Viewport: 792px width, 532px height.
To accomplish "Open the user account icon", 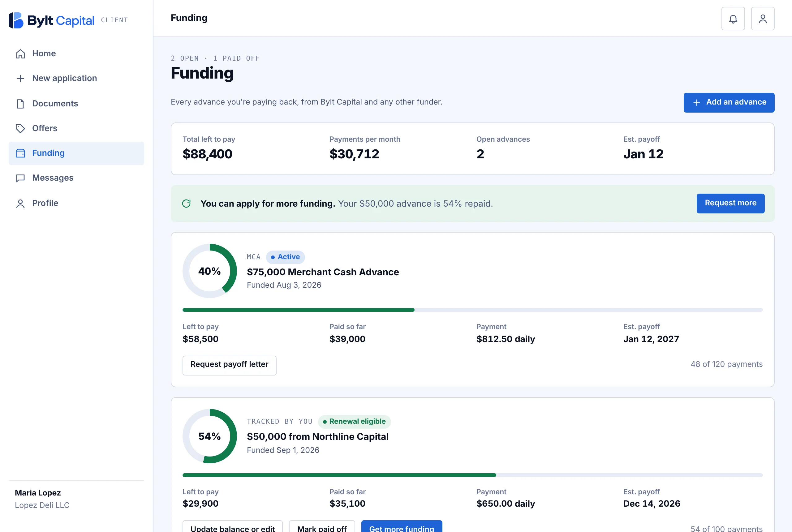I will click(763, 19).
